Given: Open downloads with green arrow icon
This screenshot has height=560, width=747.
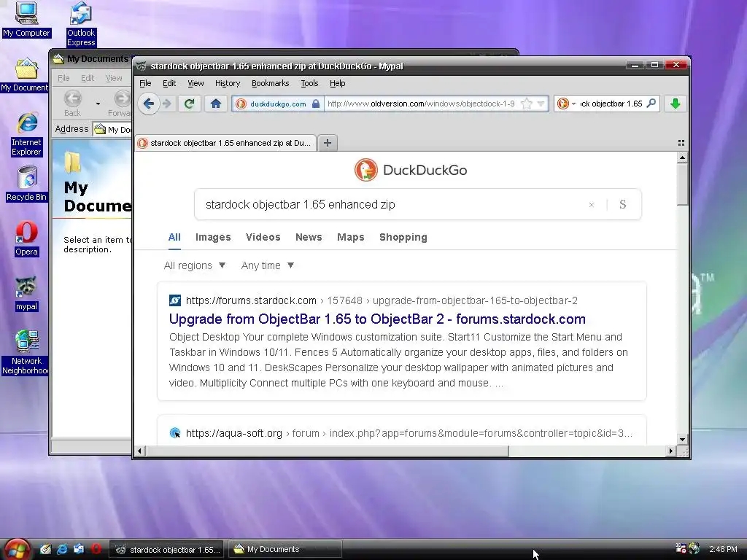Looking at the screenshot, I should pyautogui.click(x=675, y=104).
